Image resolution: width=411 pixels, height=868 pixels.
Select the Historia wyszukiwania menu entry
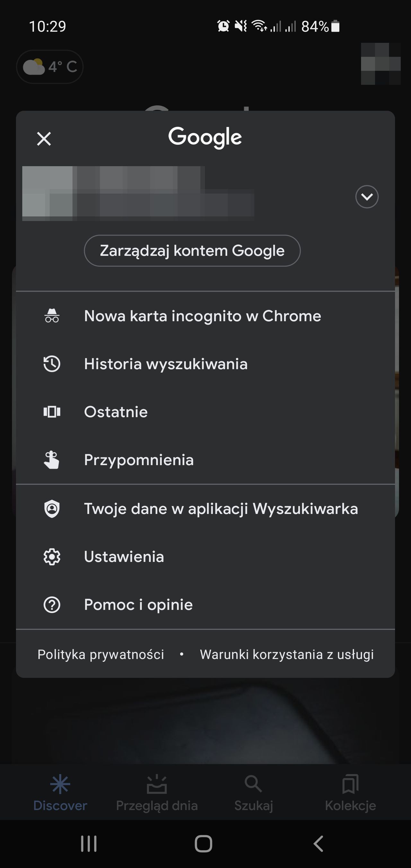(166, 364)
